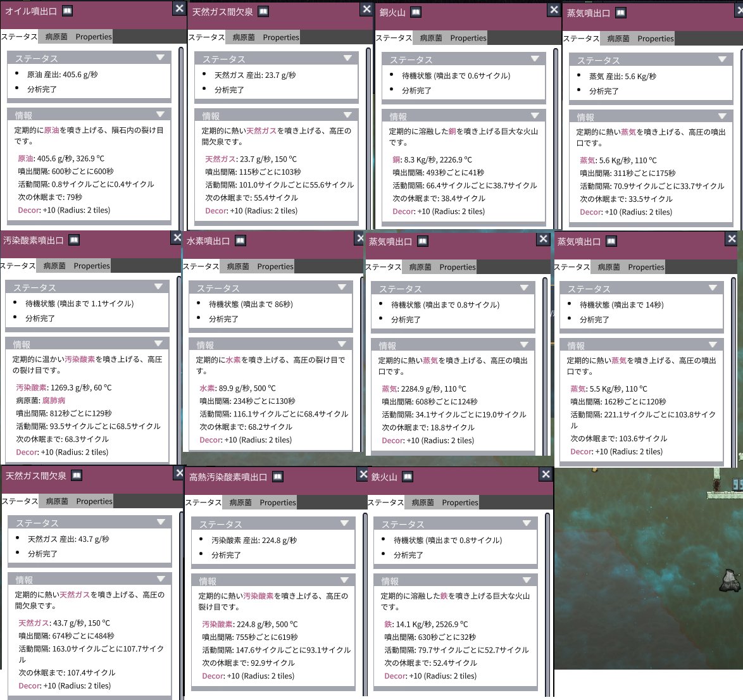Collapse 情報 section in 高熱汚染酸素噴出口 panel
This screenshot has height=700, width=743.
[344, 580]
